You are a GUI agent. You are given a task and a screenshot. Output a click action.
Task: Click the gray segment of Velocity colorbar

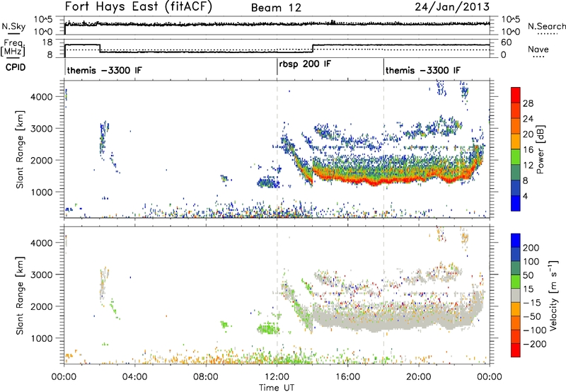pos(516,296)
